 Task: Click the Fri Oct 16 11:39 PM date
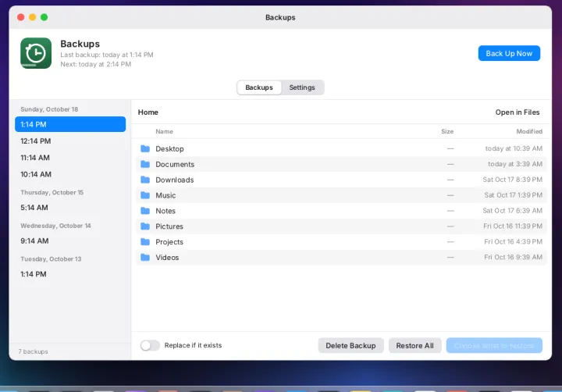coord(513,226)
